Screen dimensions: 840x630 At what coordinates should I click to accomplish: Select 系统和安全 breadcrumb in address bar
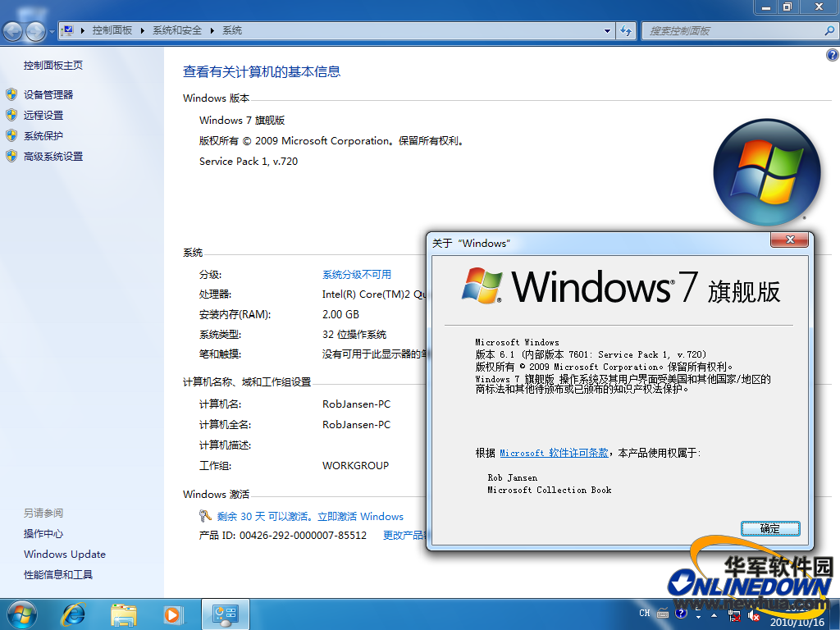pyautogui.click(x=176, y=30)
